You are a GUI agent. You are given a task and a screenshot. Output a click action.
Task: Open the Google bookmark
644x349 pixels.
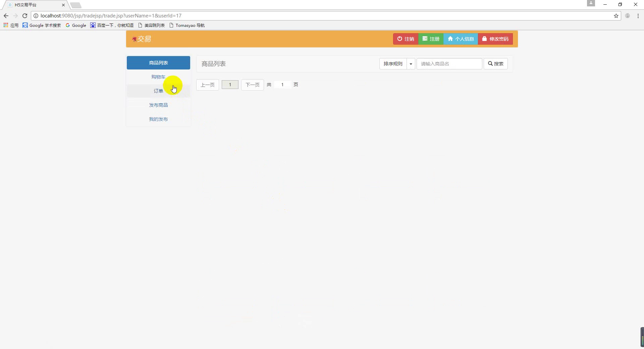point(76,25)
